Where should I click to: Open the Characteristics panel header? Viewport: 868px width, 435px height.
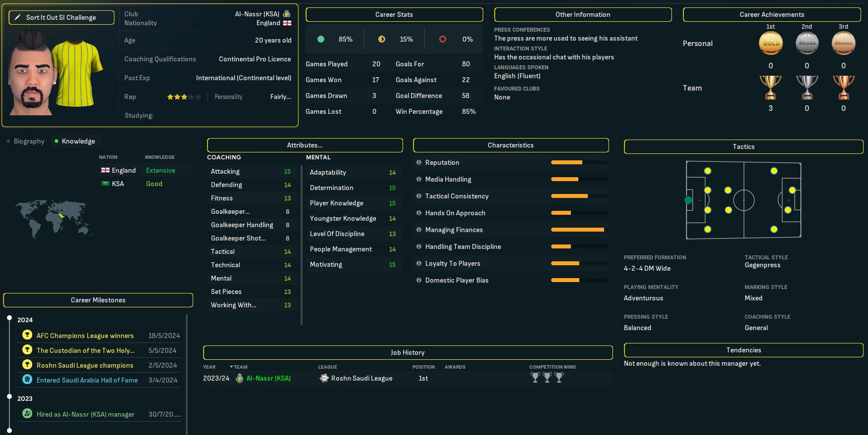[x=511, y=145]
